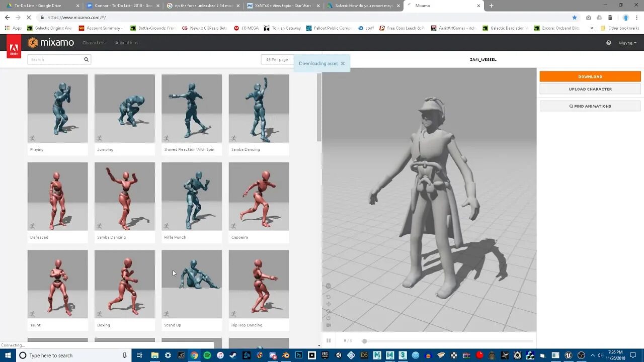
Task: Switch to the XeNTaX View topic tab
Action: pyautogui.click(x=283, y=6)
